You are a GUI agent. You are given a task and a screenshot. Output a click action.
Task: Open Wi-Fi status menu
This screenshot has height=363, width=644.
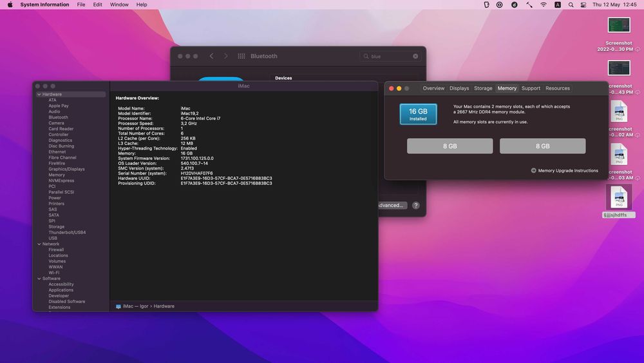coord(544,5)
